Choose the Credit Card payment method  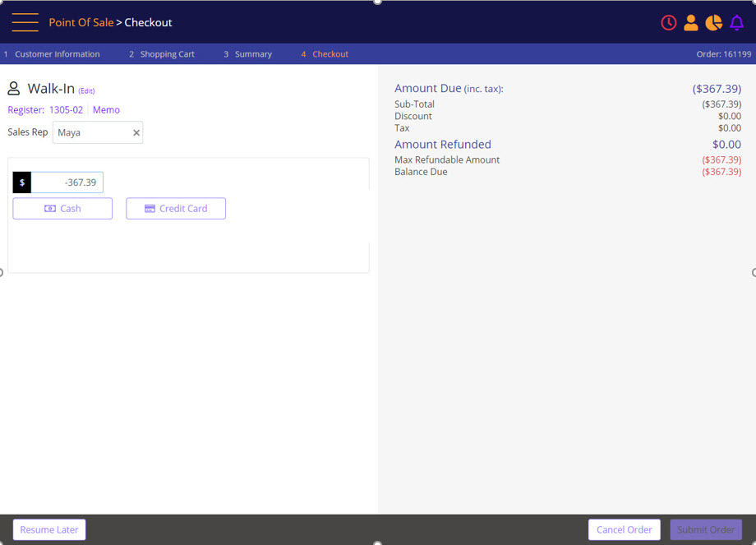[176, 208]
